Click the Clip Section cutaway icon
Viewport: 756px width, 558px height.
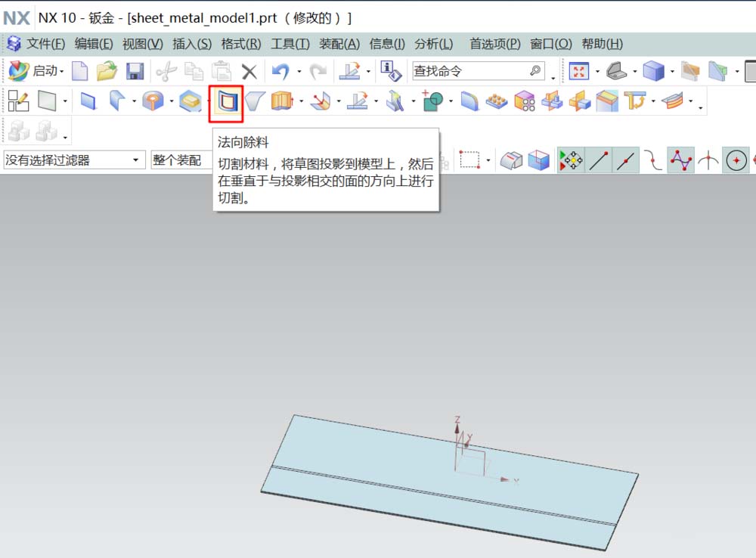(690, 71)
